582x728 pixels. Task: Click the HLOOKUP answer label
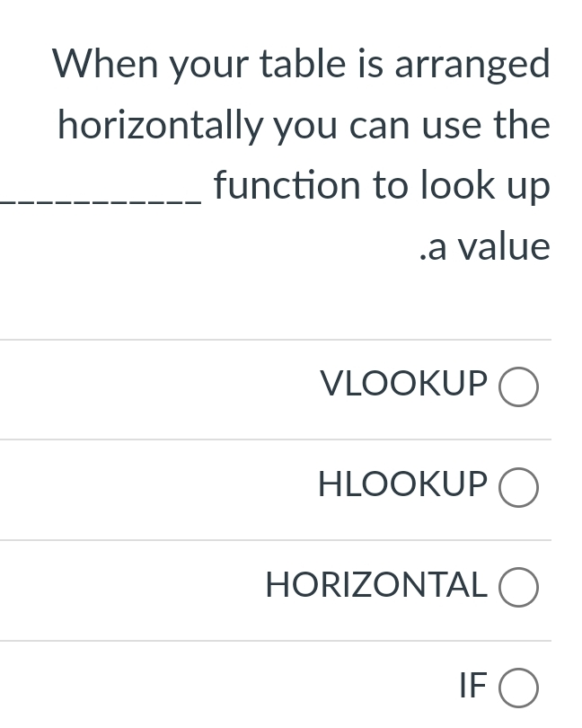click(401, 484)
